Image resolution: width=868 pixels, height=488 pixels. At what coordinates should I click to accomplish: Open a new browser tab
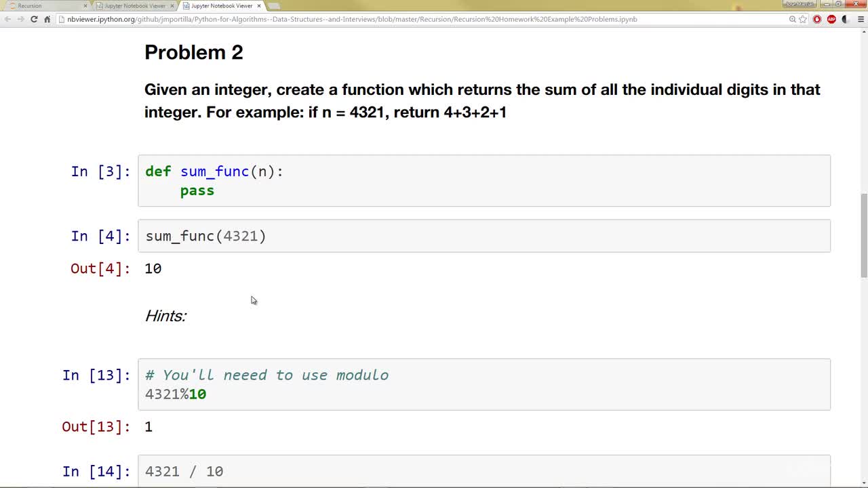coord(274,5)
